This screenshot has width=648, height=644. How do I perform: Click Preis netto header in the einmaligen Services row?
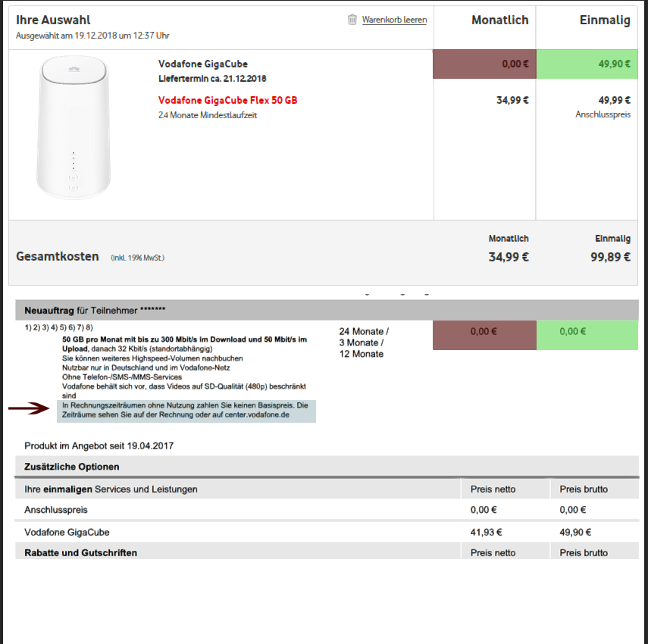click(493, 489)
